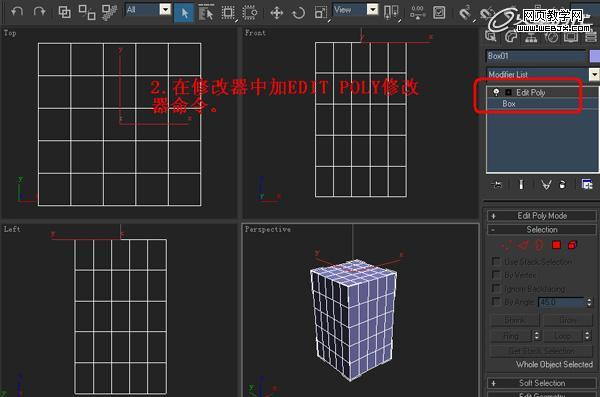Click the Undo arrow icon
600x397 pixels.
17,11
